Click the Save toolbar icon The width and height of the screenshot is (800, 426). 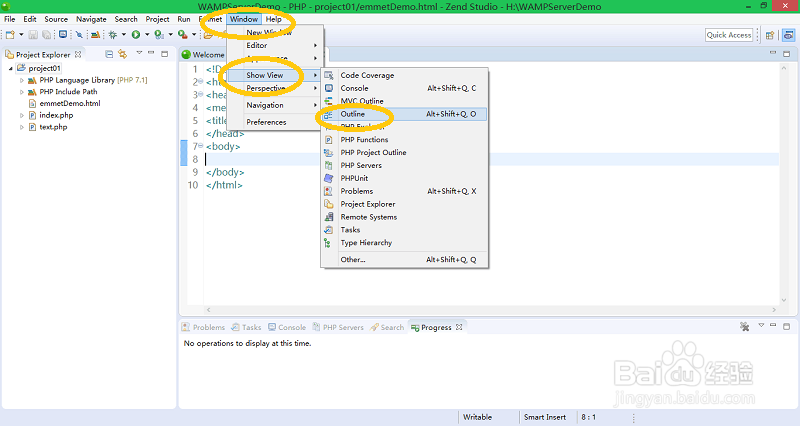click(33, 35)
